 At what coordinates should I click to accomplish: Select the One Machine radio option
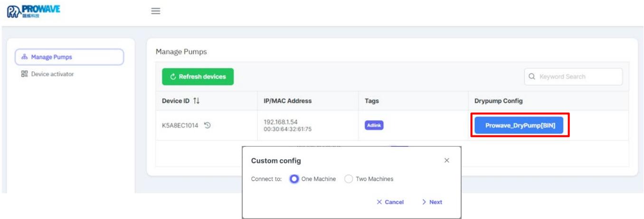[294, 179]
